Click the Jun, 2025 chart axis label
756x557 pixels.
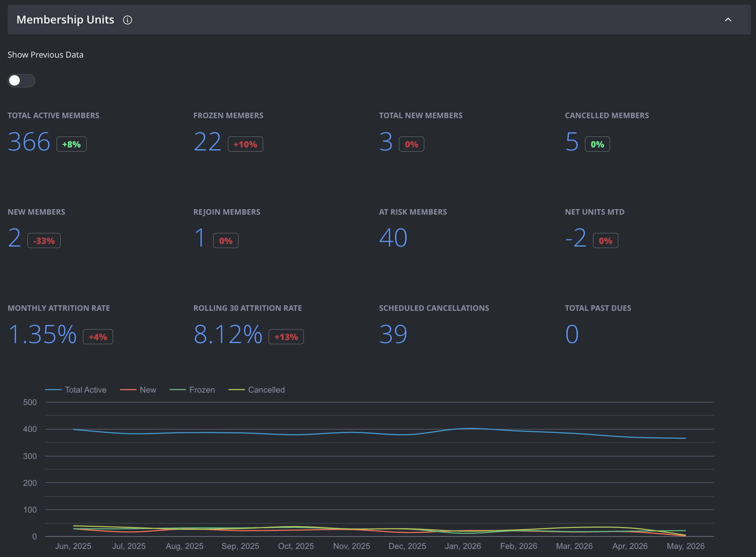click(73, 546)
